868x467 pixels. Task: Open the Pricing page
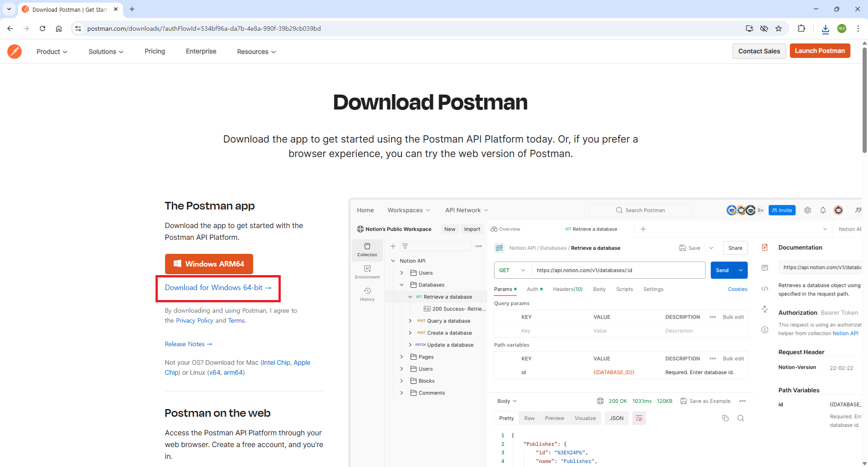pyautogui.click(x=155, y=51)
